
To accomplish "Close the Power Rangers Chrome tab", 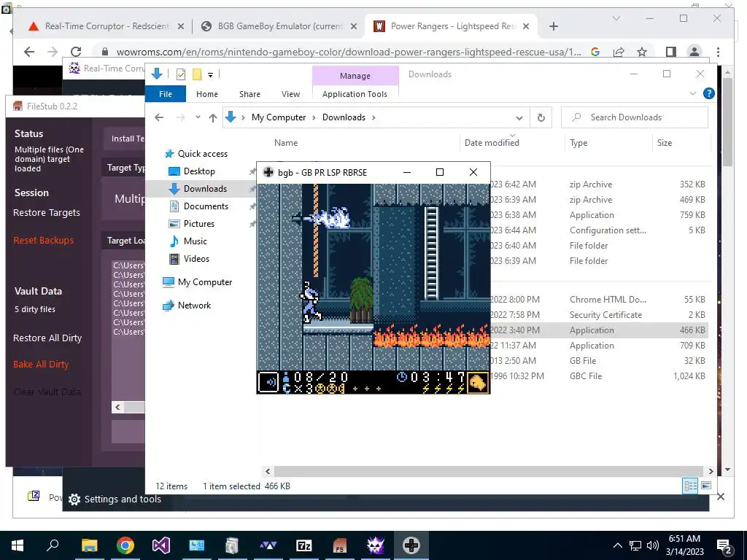I will [526, 26].
